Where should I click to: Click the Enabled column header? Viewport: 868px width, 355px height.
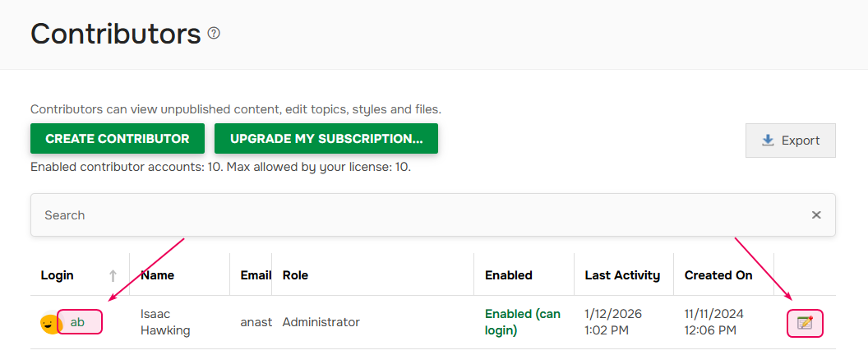509,275
